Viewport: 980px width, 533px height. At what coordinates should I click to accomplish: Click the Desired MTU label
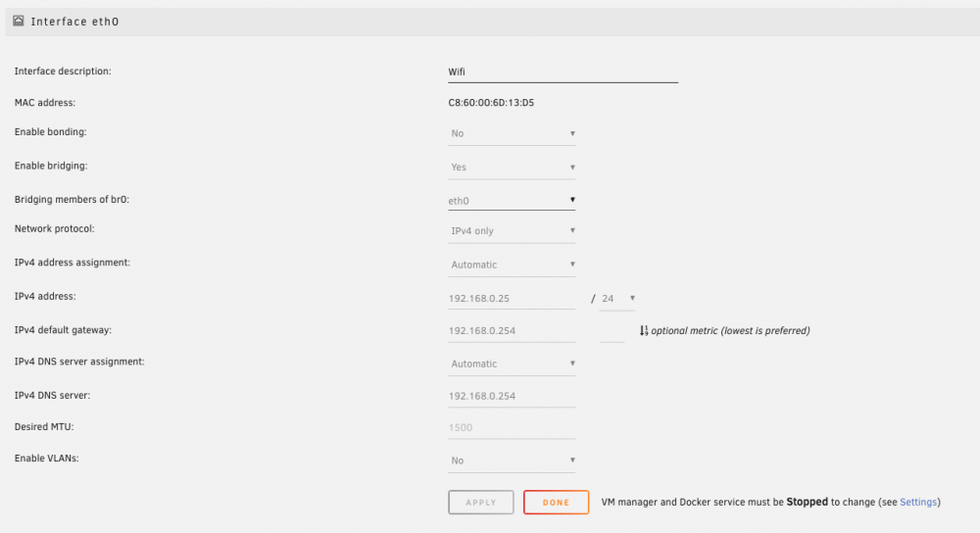(44, 427)
